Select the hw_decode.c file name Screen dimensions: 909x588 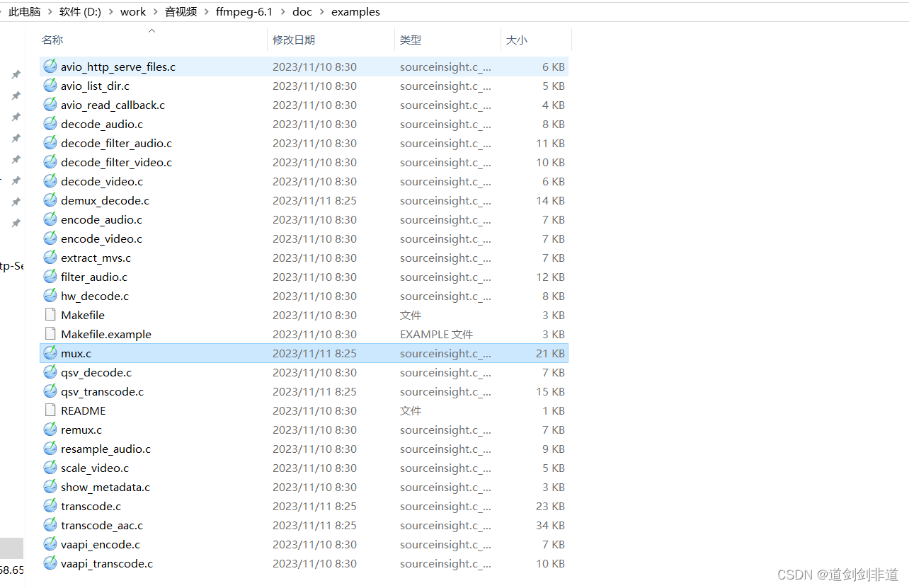tap(95, 296)
